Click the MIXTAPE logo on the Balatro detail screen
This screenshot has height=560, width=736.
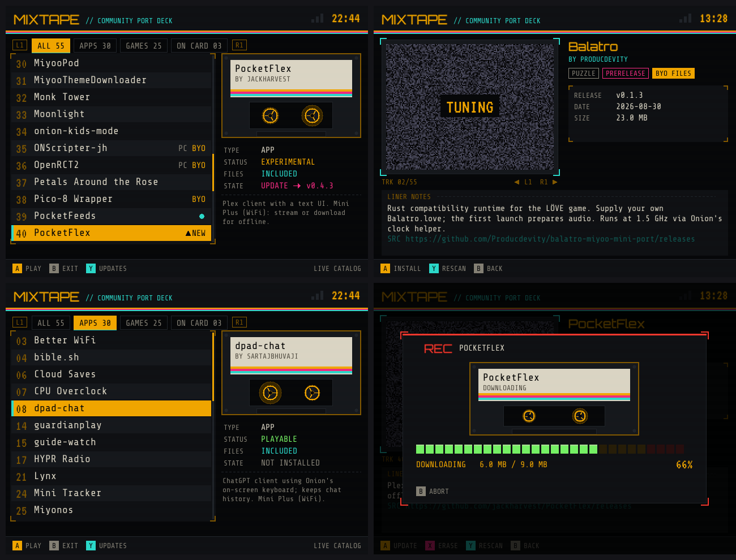[x=414, y=20]
